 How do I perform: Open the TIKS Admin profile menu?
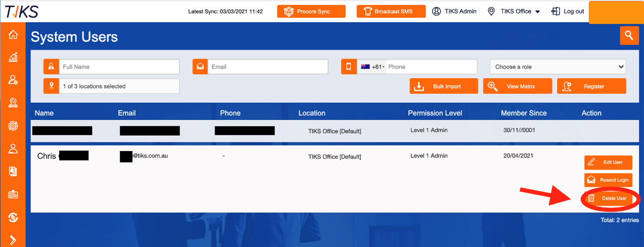click(x=454, y=12)
